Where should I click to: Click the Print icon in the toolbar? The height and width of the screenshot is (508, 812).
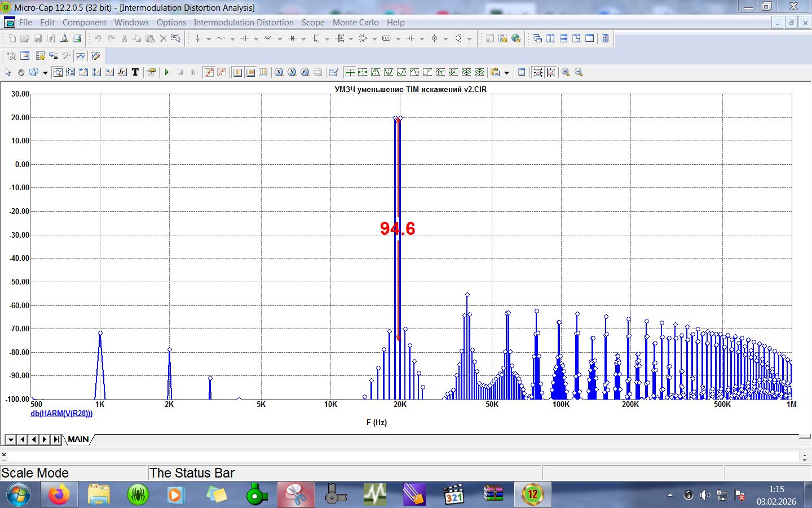(77, 38)
